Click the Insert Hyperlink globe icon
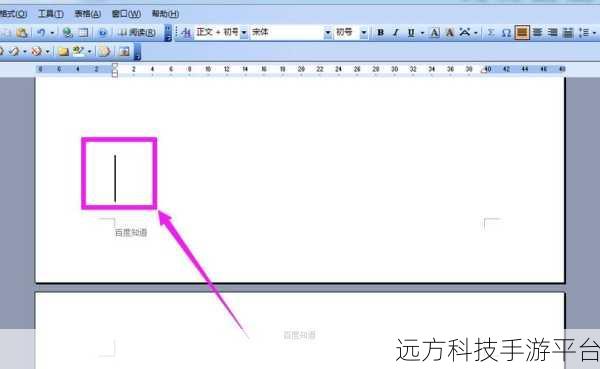 [68, 33]
